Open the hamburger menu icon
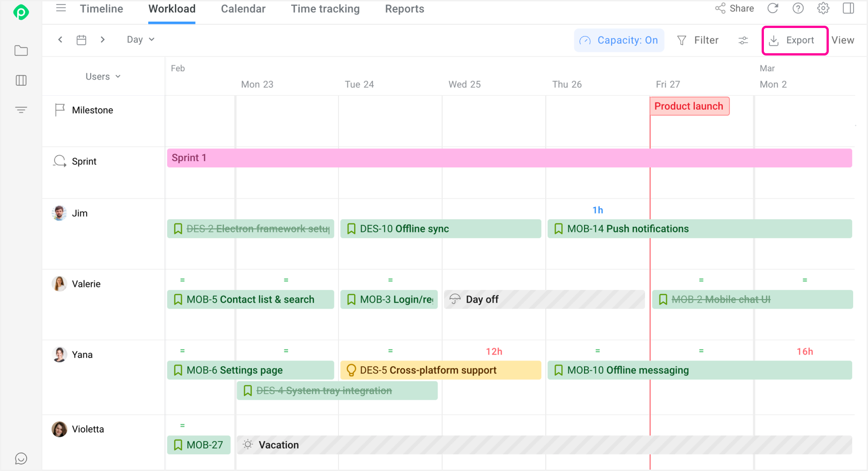868x471 pixels. (61, 8)
